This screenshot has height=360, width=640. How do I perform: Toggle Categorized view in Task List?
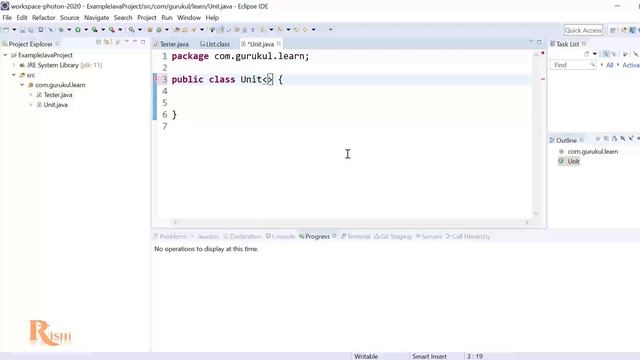pos(606,53)
